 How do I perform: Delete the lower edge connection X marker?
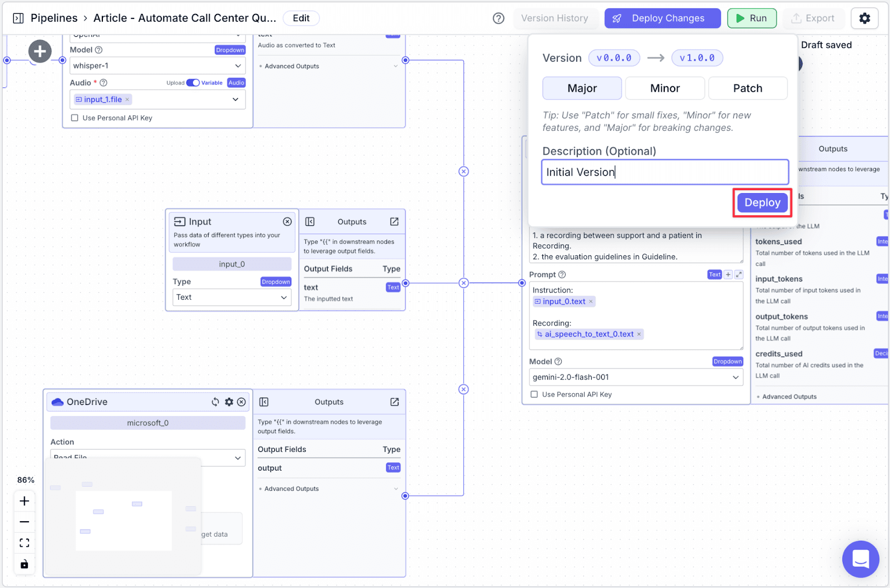[x=463, y=389]
